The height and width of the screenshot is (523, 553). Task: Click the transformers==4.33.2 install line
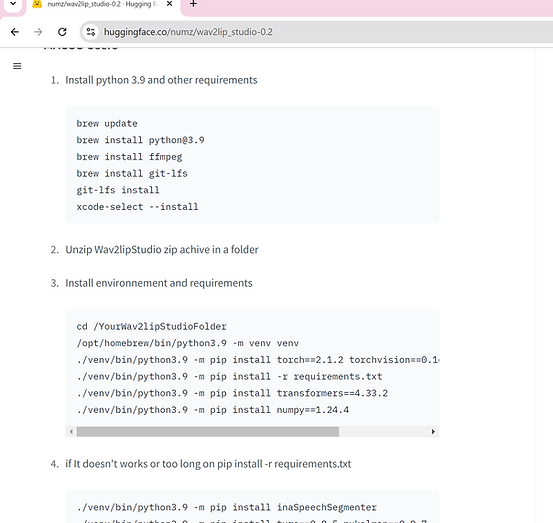tap(232, 393)
